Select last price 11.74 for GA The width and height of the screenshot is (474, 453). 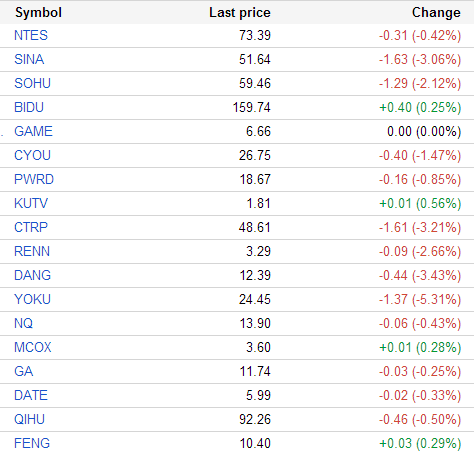[255, 371]
